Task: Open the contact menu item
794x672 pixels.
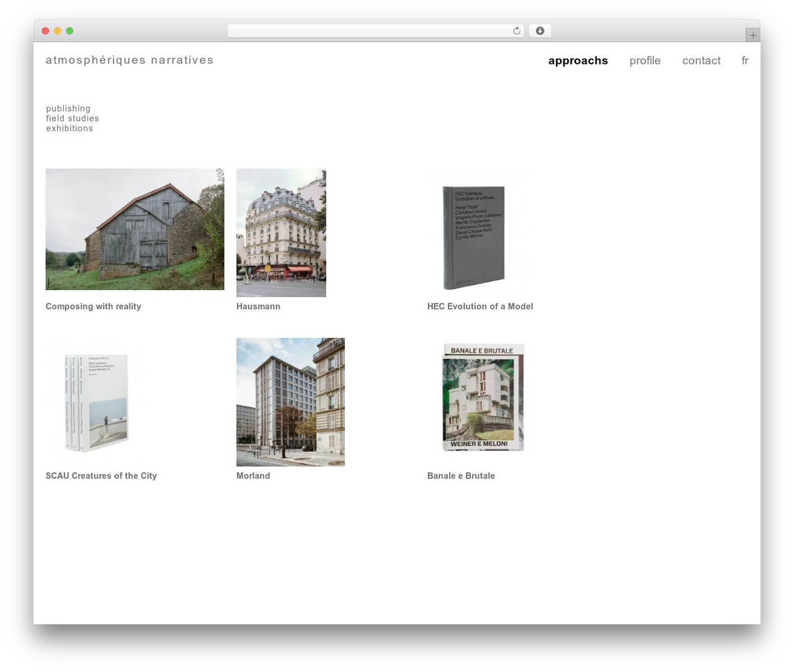Action: (702, 61)
